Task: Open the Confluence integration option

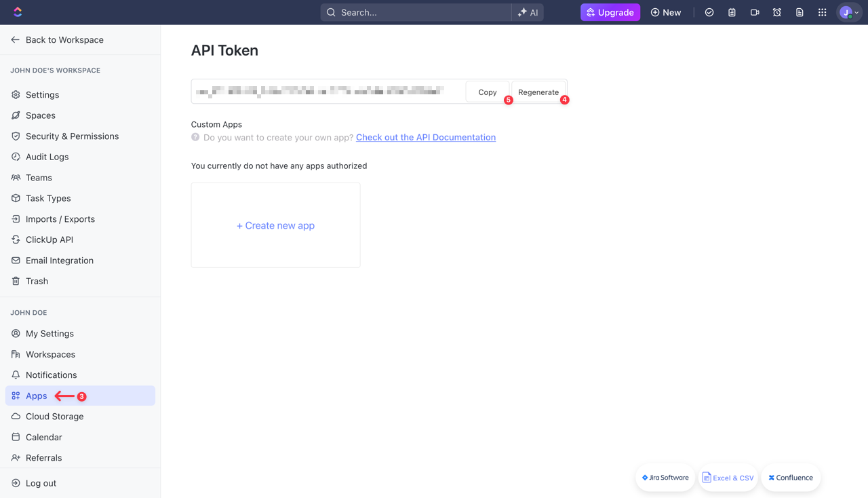Action: tap(791, 477)
